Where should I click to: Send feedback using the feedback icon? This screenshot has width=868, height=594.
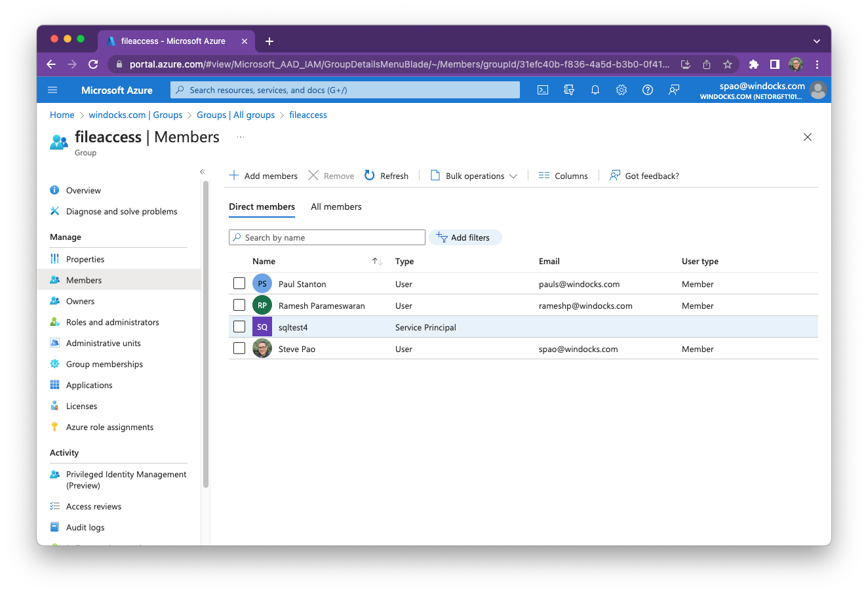click(x=673, y=90)
